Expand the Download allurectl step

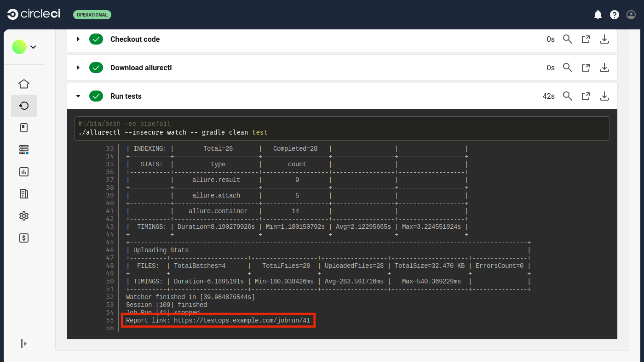78,68
